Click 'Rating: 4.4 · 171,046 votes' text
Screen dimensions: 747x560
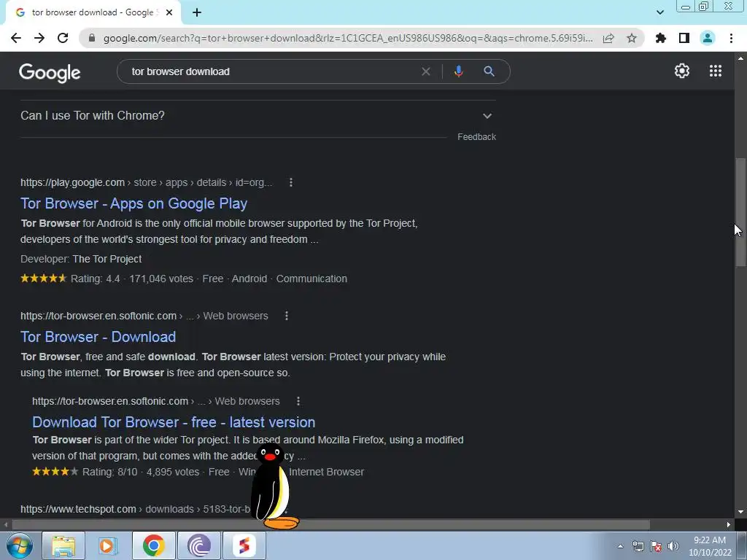[132, 279]
